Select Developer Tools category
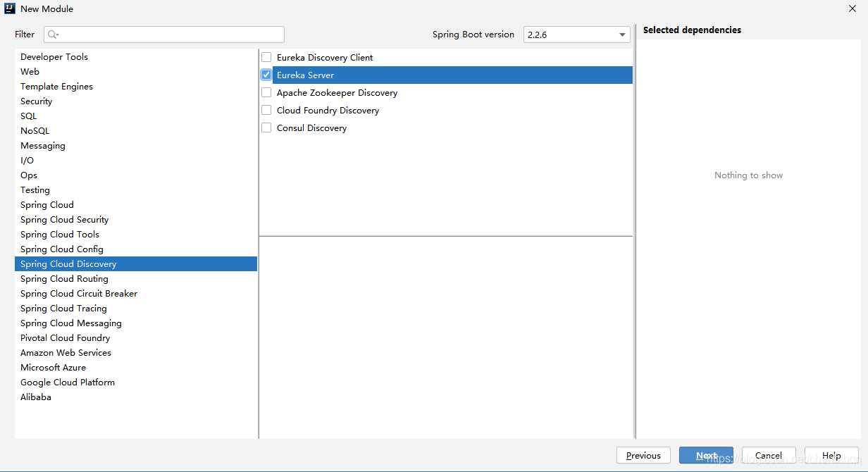 coord(136,57)
